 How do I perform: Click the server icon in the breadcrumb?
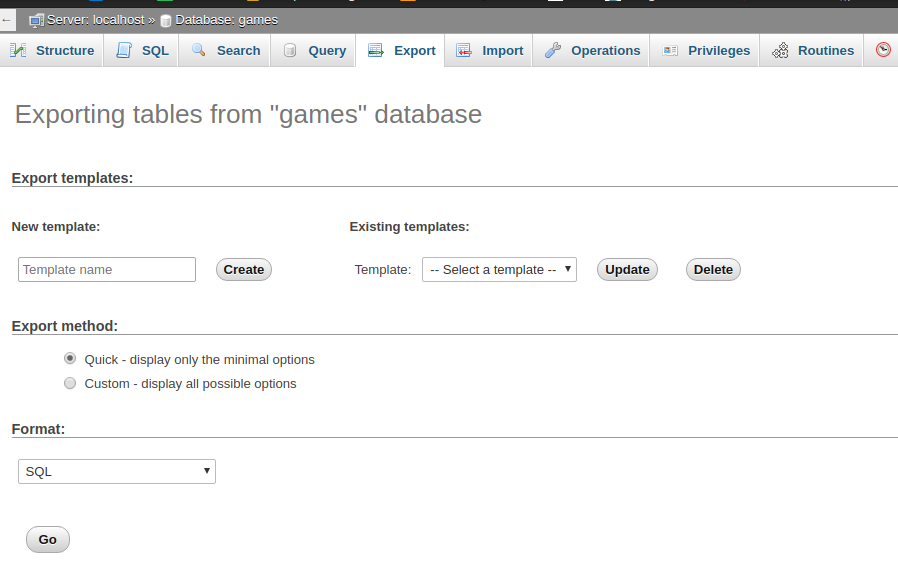[x=37, y=21]
